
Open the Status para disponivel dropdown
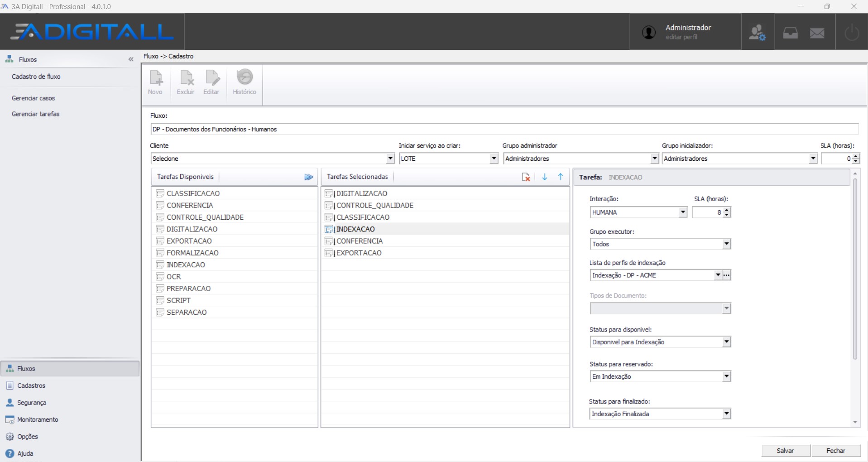[726, 342]
